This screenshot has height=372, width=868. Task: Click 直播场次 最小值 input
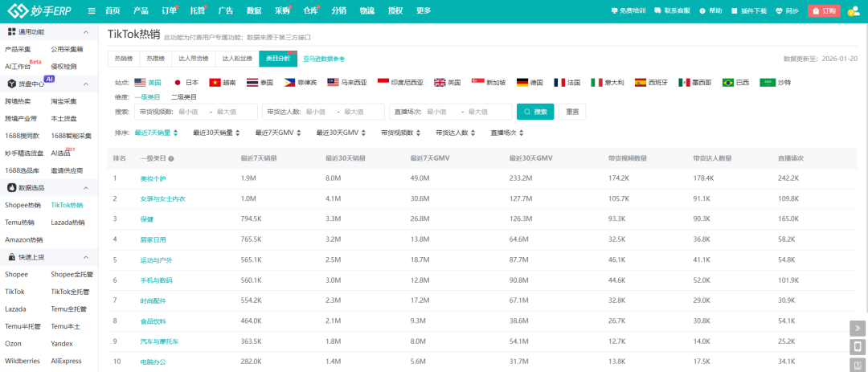coord(444,112)
